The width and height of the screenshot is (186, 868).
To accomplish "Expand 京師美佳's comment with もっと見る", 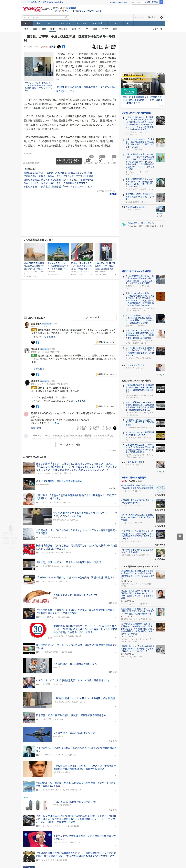I will coord(39,368).
